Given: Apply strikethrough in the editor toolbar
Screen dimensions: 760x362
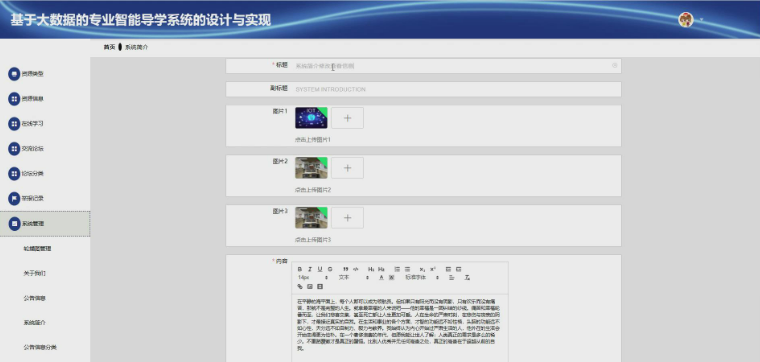Looking at the screenshot, I should (x=330, y=269).
